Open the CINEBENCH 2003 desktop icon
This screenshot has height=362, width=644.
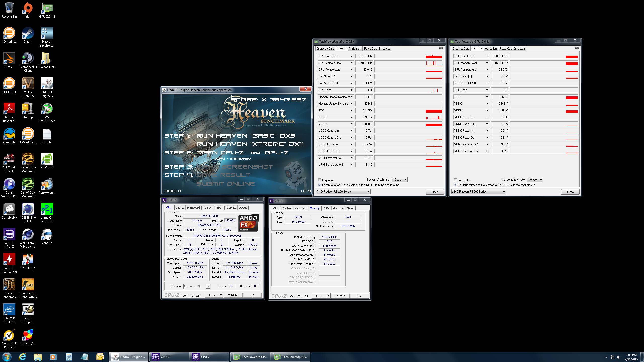point(28,213)
